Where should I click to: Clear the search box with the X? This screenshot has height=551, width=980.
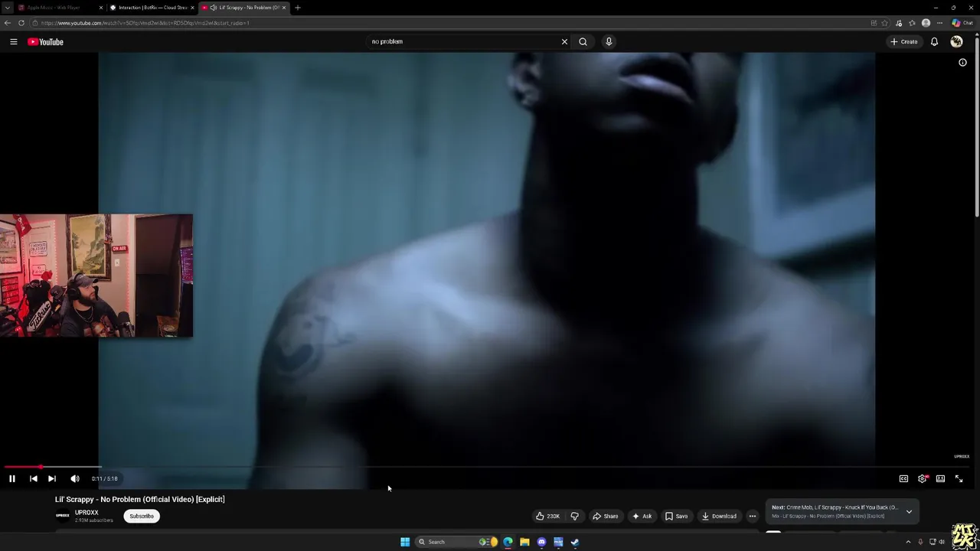pos(564,42)
